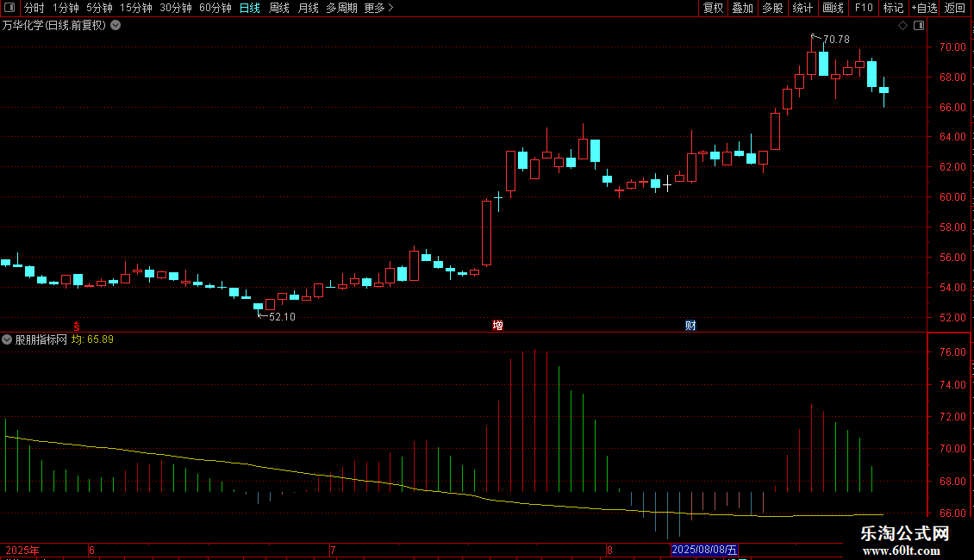This screenshot has height=560, width=974.
Task: Open indicator dropdown next to 股朋指标网
Action: click(x=7, y=339)
